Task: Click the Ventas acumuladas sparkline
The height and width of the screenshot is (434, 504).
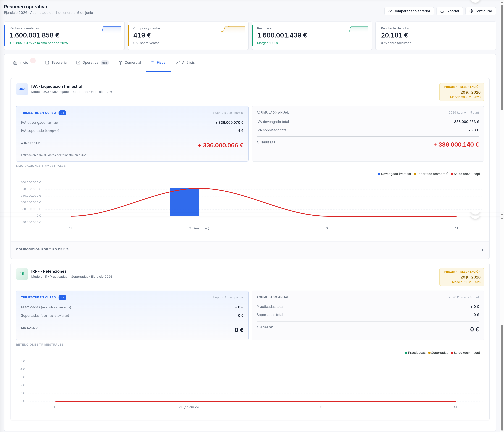Action: click(x=109, y=30)
